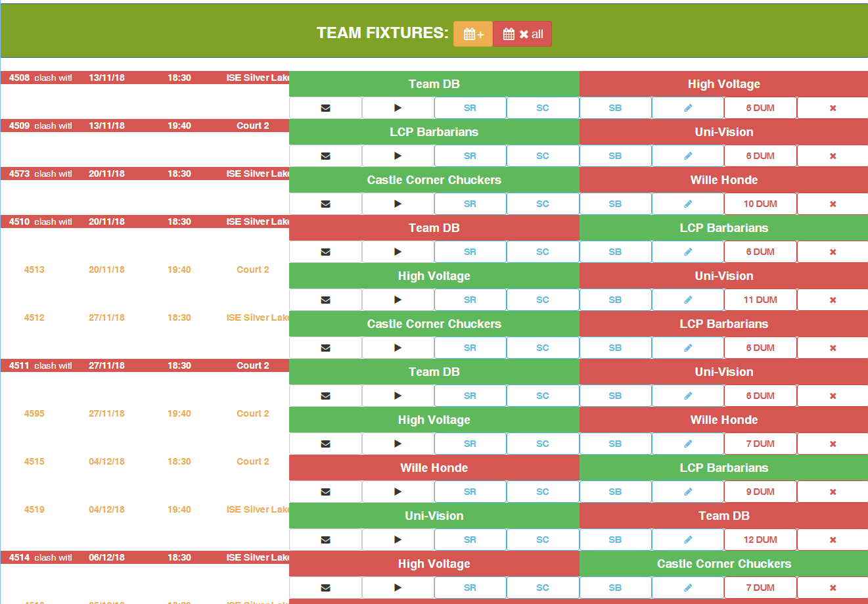Viewport: 868px width, 604px height.
Task: Edit the Castle Corner Chuckers vs Wille Honde fixture
Action: [687, 203]
